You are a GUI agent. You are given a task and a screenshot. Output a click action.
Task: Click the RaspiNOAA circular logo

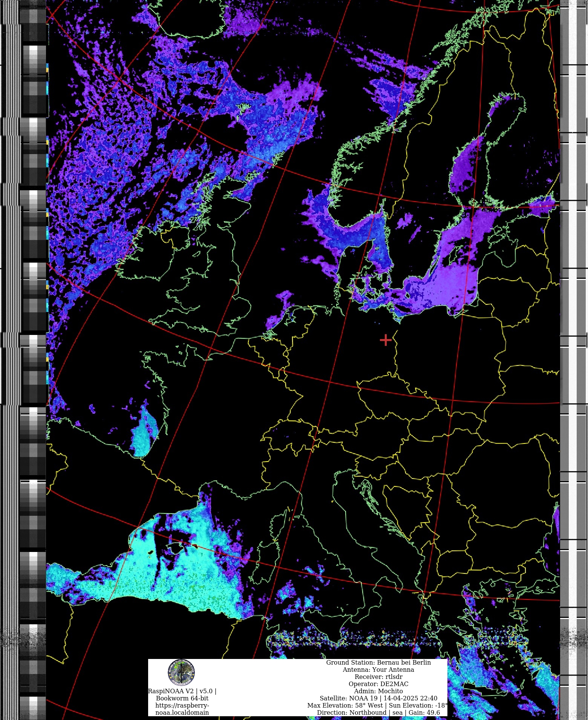(181, 673)
